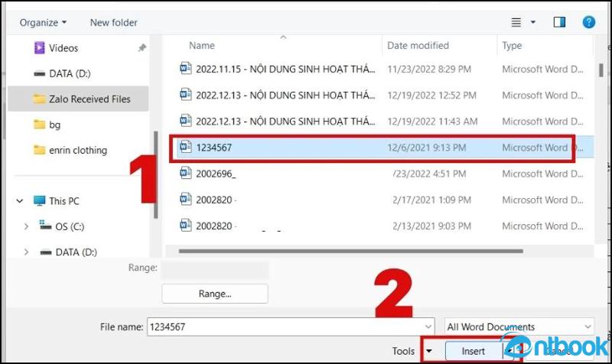Select the pinned DATA (D:) drive

pyautogui.click(x=70, y=73)
